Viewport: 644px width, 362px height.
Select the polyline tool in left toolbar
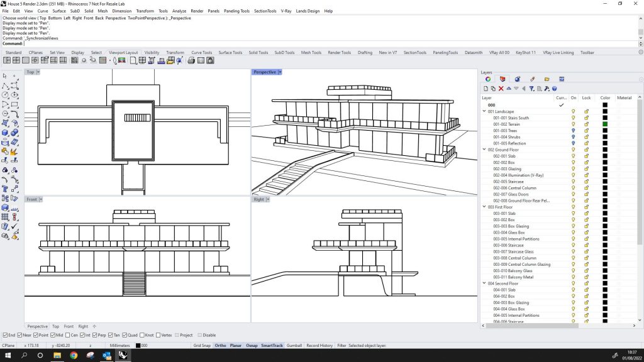(x=5, y=85)
